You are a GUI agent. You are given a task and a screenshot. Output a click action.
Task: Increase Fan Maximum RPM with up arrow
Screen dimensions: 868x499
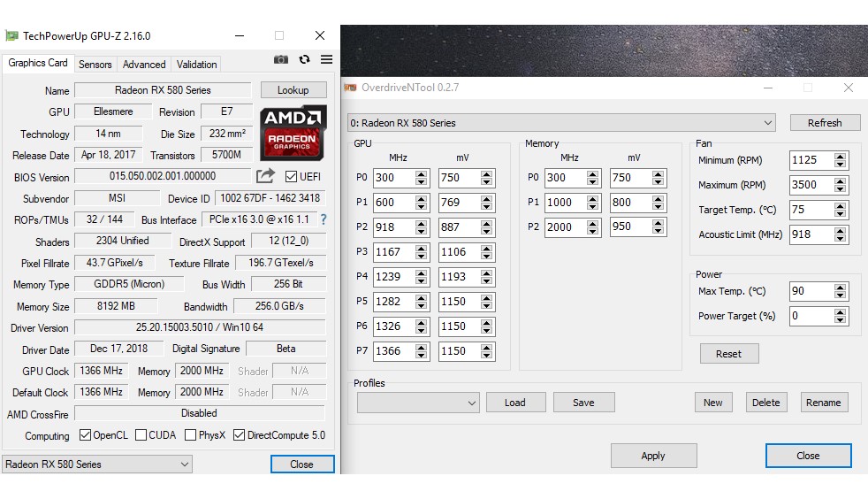click(841, 181)
